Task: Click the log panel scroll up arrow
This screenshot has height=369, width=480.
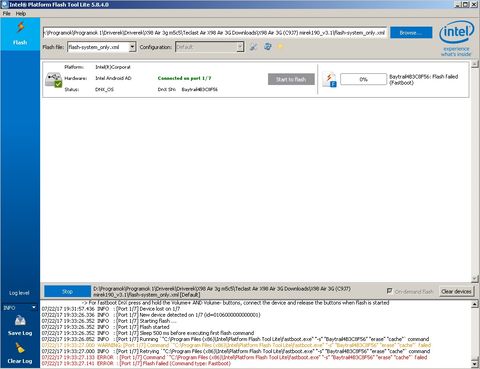Action: click(x=475, y=304)
